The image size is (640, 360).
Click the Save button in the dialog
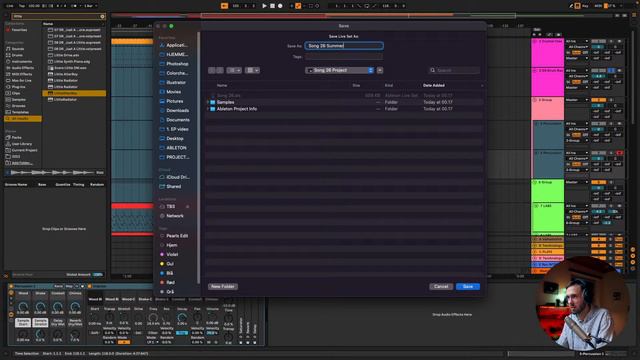[468, 287]
